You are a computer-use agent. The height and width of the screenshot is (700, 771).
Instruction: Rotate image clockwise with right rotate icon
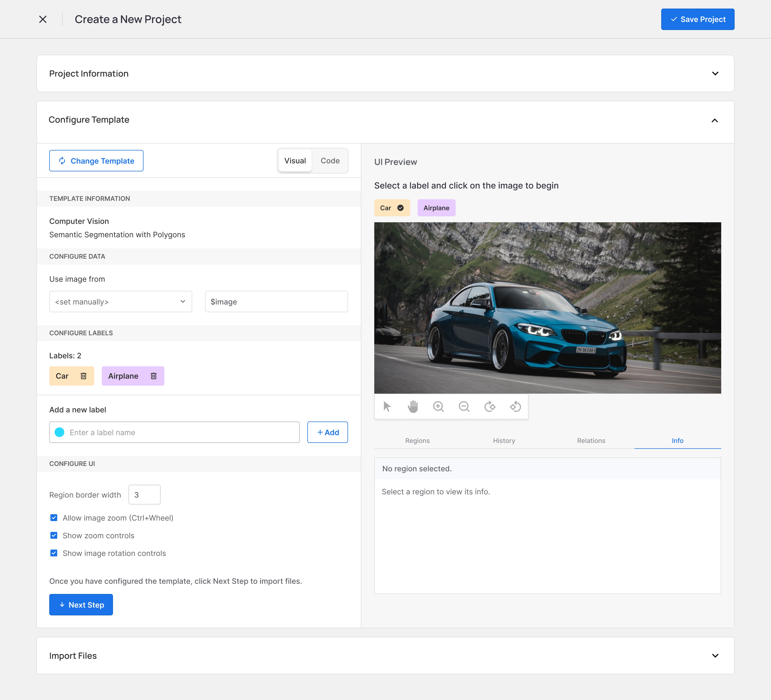(x=489, y=406)
